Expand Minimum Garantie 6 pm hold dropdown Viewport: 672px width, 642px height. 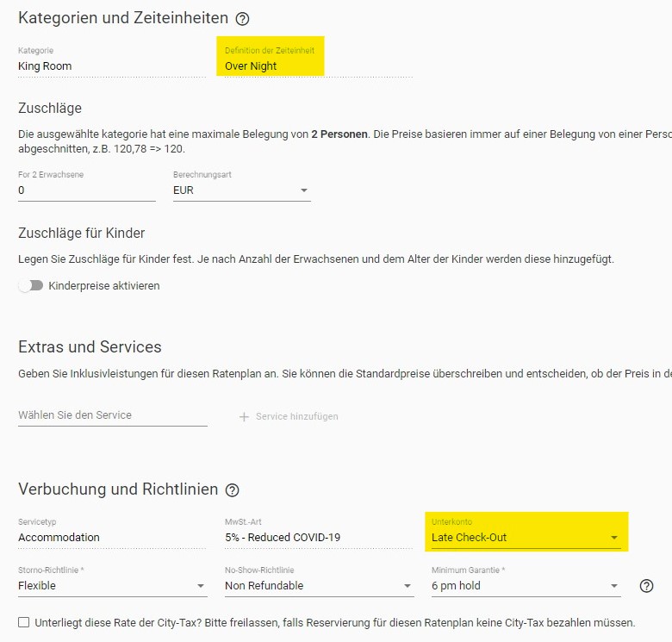coord(526,586)
